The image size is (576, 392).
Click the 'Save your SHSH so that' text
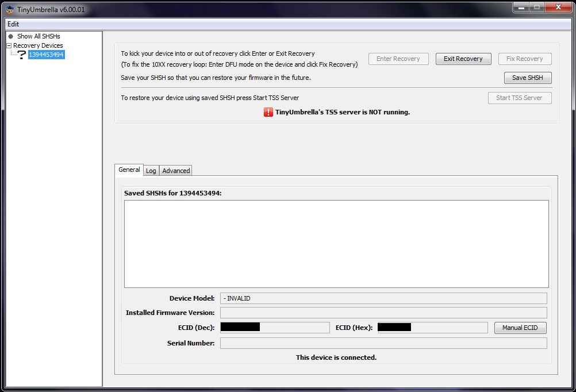[216, 78]
